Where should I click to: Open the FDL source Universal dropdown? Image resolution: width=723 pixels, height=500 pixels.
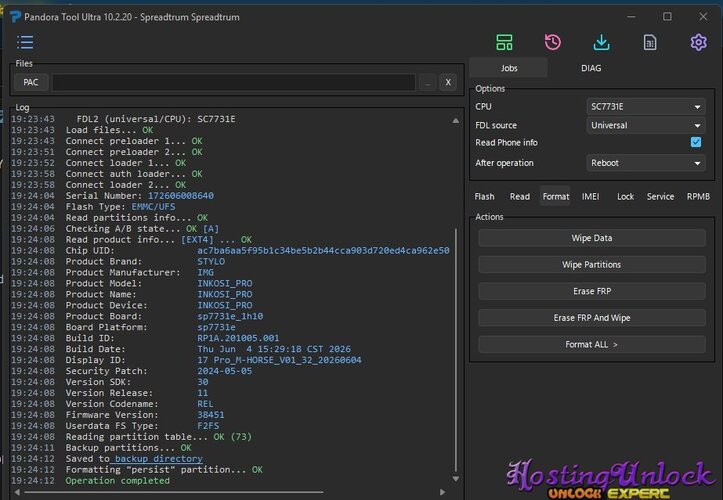tap(646, 125)
